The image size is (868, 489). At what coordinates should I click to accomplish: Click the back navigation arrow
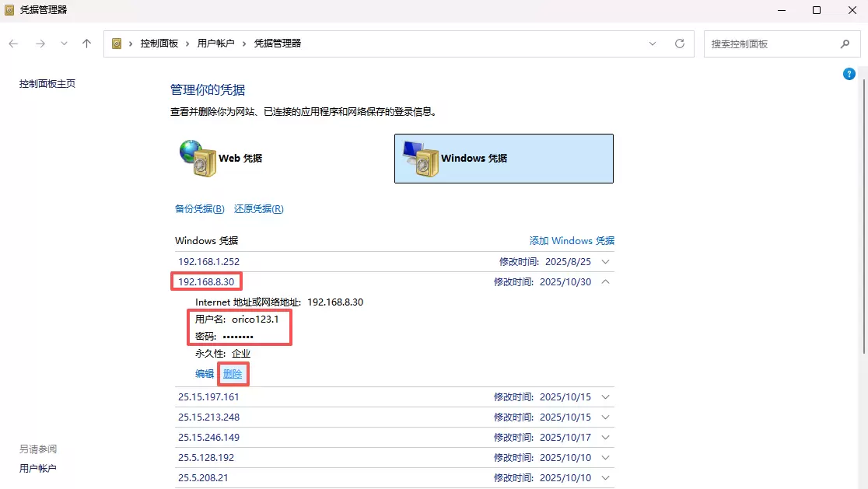(x=13, y=44)
